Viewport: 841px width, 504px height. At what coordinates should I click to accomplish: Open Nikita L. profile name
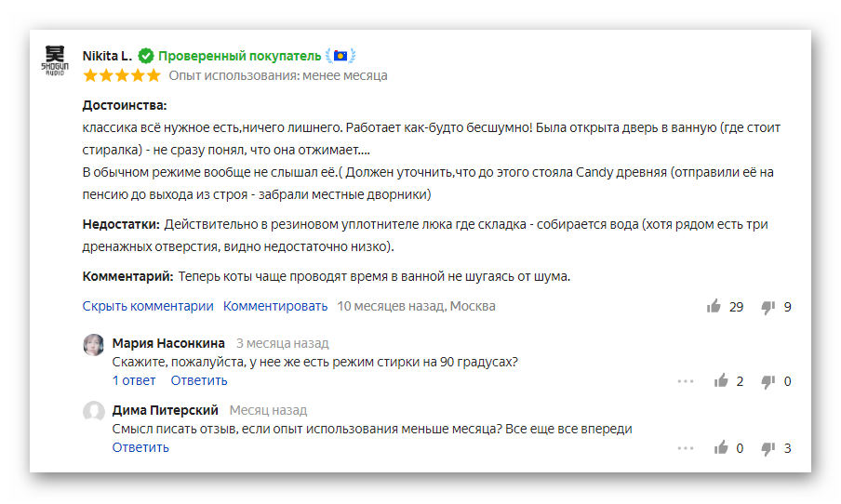(x=107, y=56)
